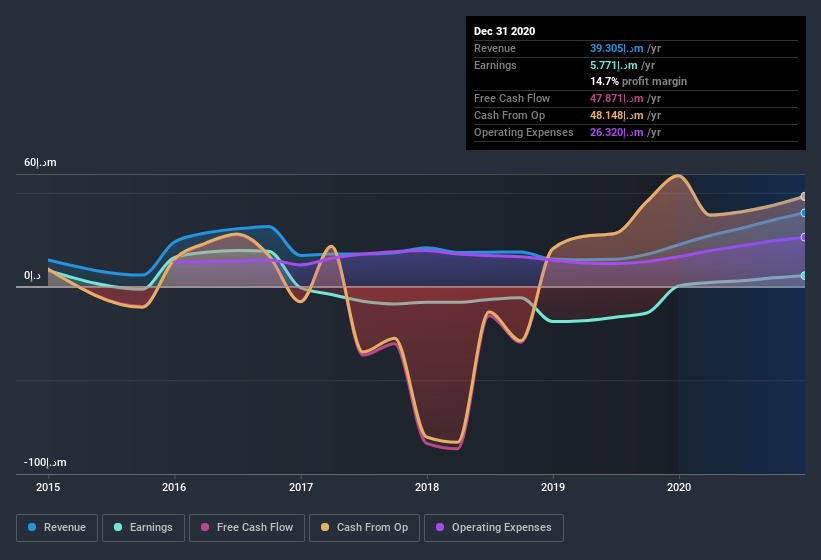Click the 60 y-axis top label
This screenshot has height=560, width=821.
40,163
